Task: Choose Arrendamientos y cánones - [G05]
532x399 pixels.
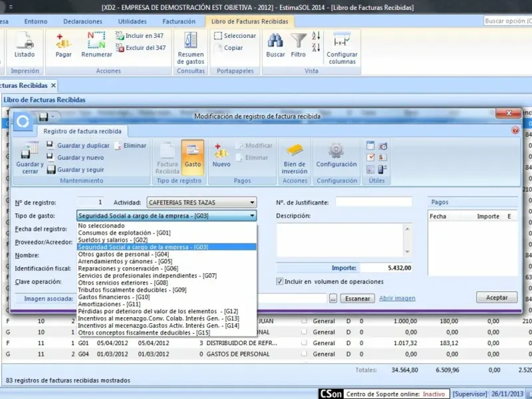Action: click(167, 261)
